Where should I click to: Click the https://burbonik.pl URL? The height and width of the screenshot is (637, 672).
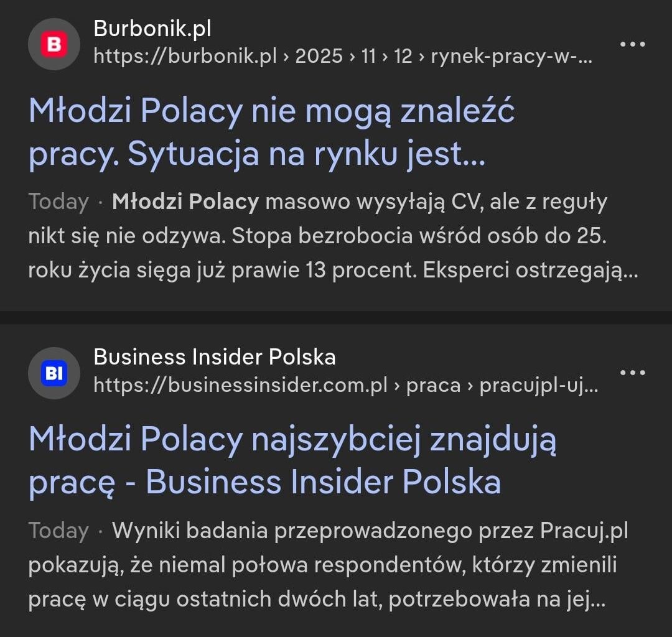point(184,56)
